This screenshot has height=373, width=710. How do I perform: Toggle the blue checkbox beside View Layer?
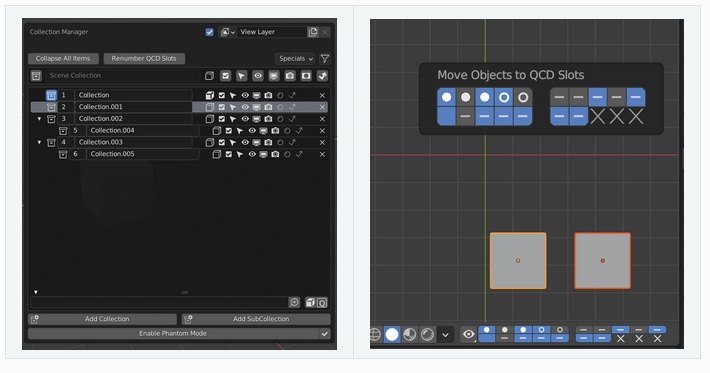coord(209,32)
